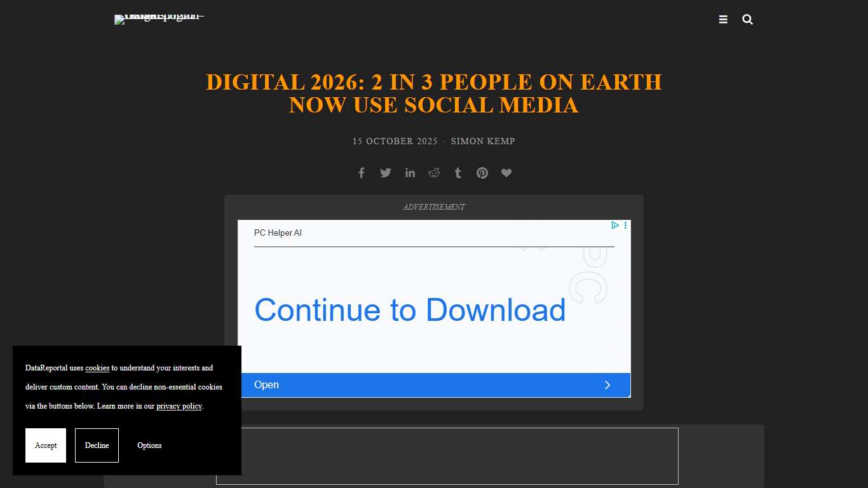Viewport: 868px width, 488px height.
Task: Accept cookies in the consent banner
Action: pyautogui.click(x=45, y=445)
